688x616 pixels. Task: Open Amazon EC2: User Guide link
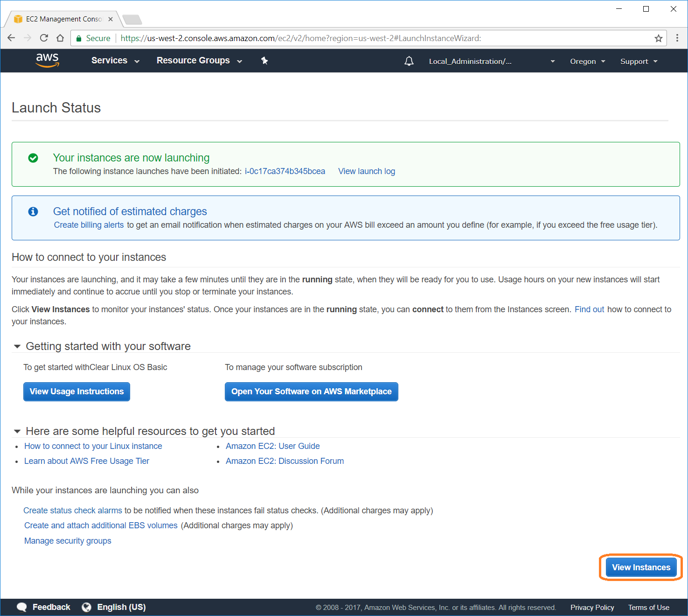[x=273, y=446]
